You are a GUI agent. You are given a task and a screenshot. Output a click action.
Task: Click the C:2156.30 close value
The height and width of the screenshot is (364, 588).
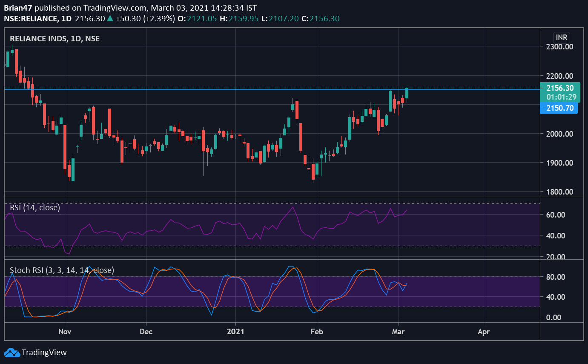point(320,18)
